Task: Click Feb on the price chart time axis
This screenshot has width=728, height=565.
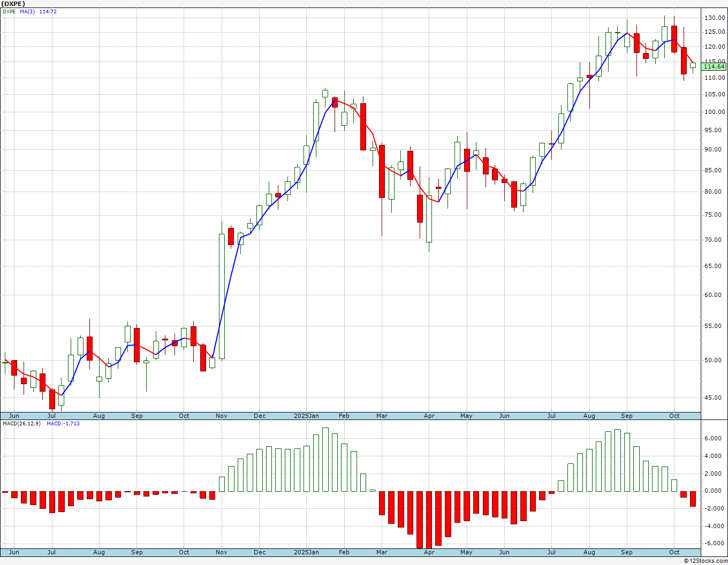Action: click(x=344, y=416)
